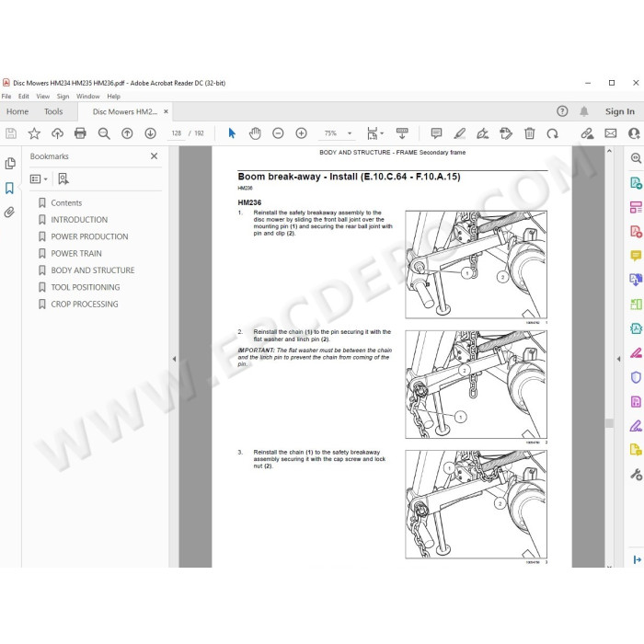Viewport: 644px width, 644px height.
Task: Expand the right tools pane
Action: click(637, 559)
